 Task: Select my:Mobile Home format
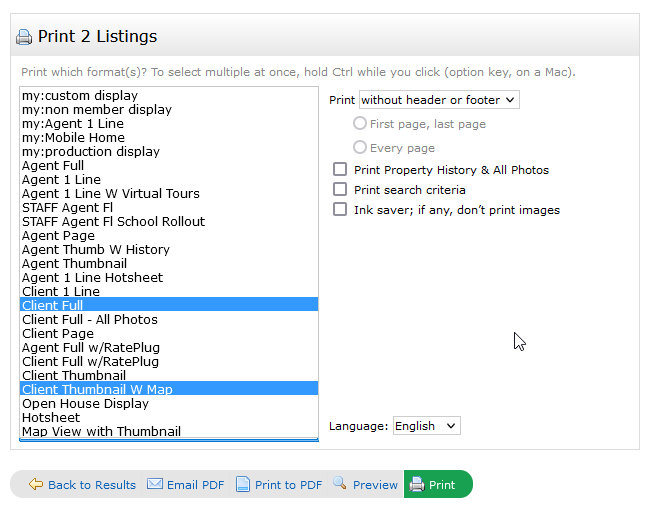[x=169, y=137]
